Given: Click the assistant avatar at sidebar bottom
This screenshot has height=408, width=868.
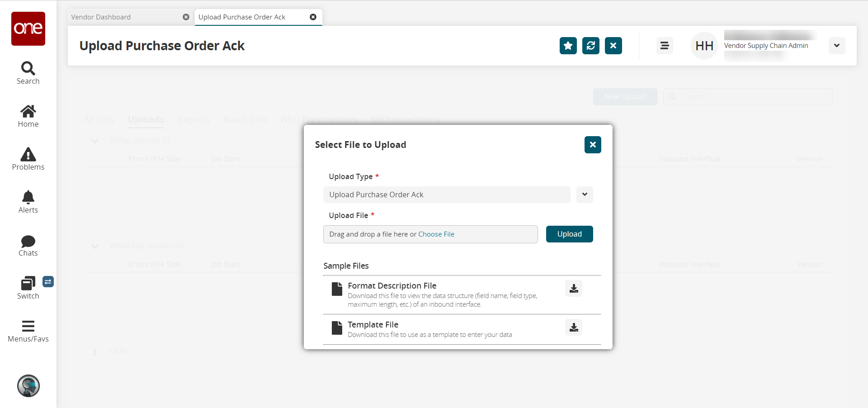Looking at the screenshot, I should click(28, 386).
